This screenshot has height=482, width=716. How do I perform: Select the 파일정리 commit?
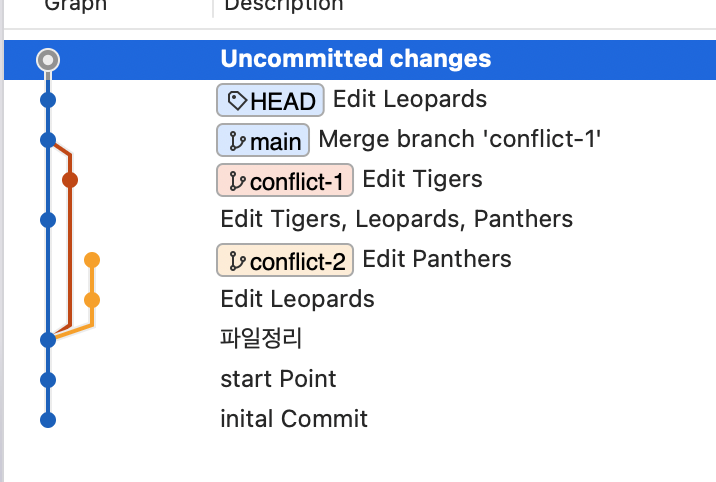point(261,339)
